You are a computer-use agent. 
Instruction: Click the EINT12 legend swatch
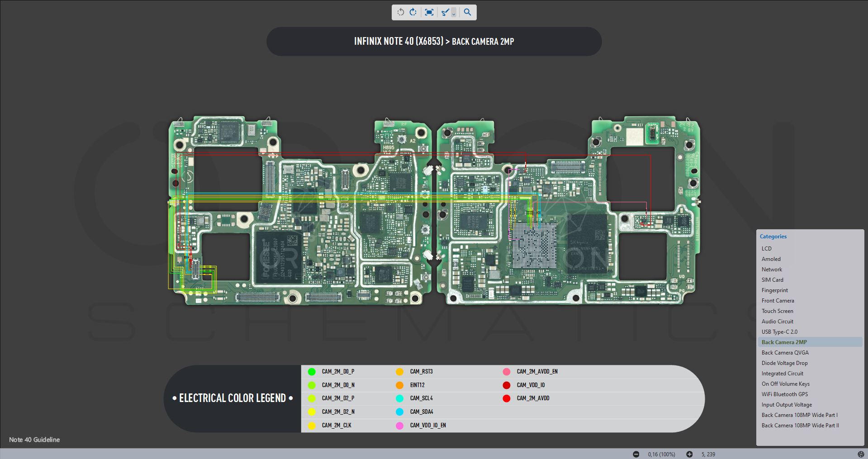(x=399, y=385)
